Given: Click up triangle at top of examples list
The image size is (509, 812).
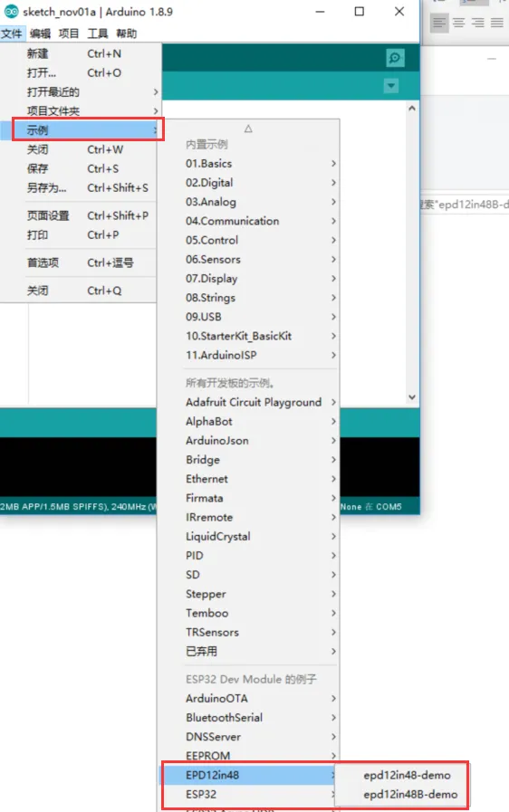Looking at the screenshot, I should coord(248,129).
